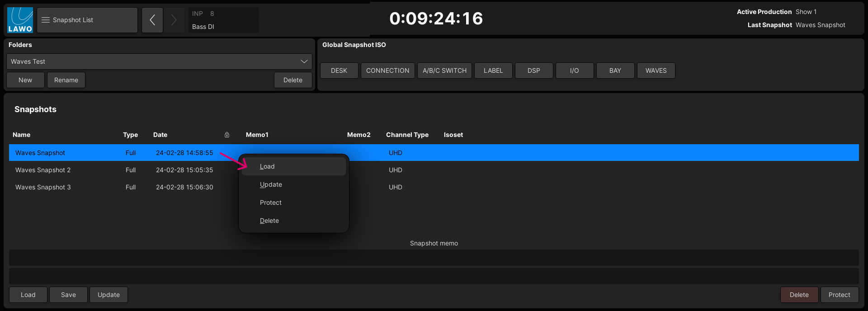Click the Rename folder button
The width and height of the screenshot is (868, 311).
coord(66,80)
